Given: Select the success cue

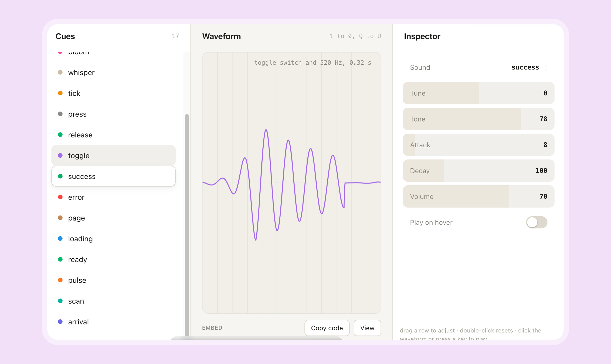Looking at the screenshot, I should [x=113, y=176].
